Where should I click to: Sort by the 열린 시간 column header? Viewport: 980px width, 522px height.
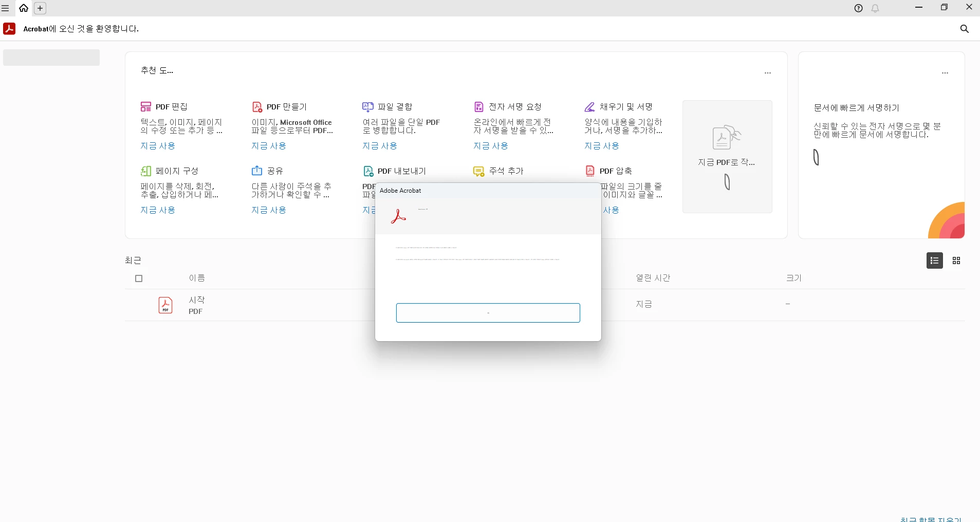click(x=653, y=278)
